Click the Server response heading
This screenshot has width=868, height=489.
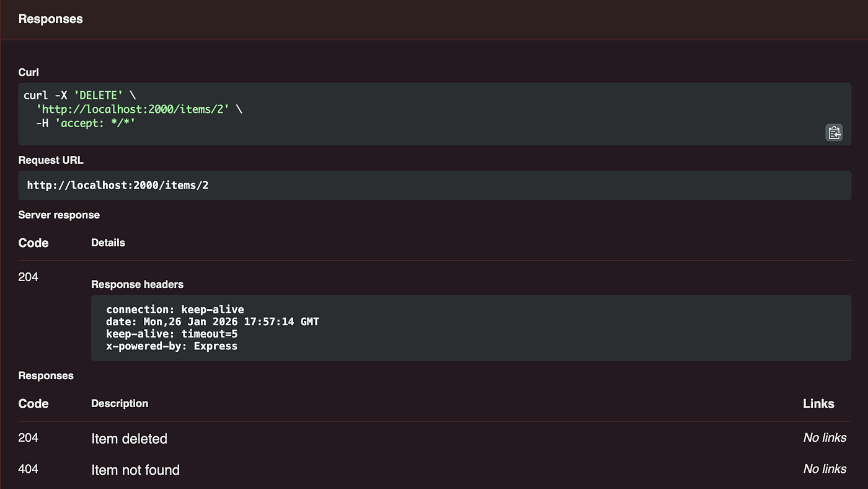pos(59,215)
